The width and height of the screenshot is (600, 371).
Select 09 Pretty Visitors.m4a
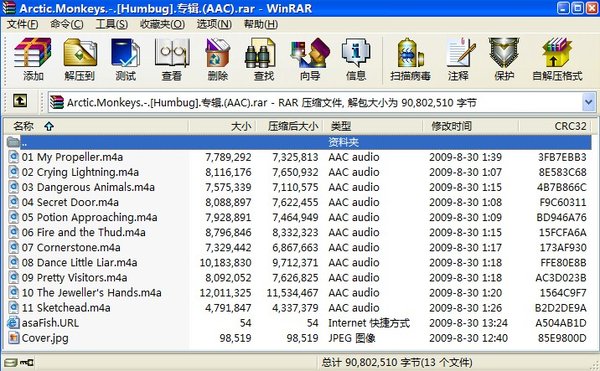(74, 278)
